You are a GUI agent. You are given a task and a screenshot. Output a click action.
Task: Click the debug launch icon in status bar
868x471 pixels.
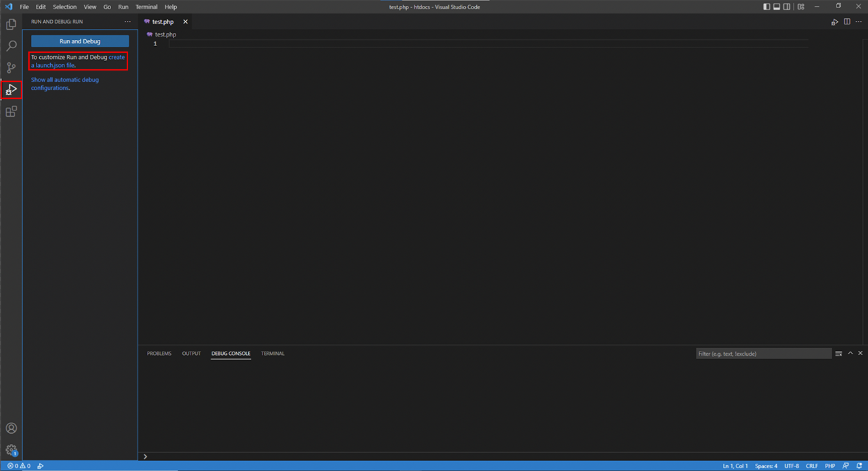pyautogui.click(x=41, y=466)
